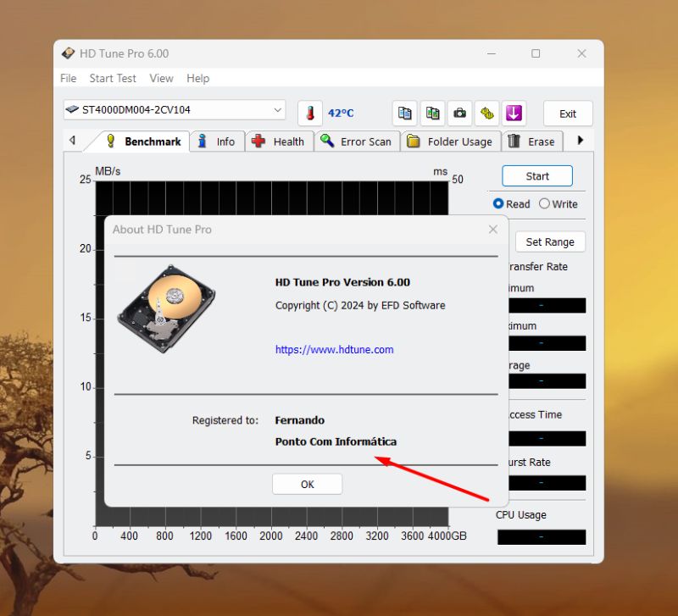Click the Copyright (C) 2024 by EFD Software text
Screen dimensions: 678x616
click(x=360, y=305)
